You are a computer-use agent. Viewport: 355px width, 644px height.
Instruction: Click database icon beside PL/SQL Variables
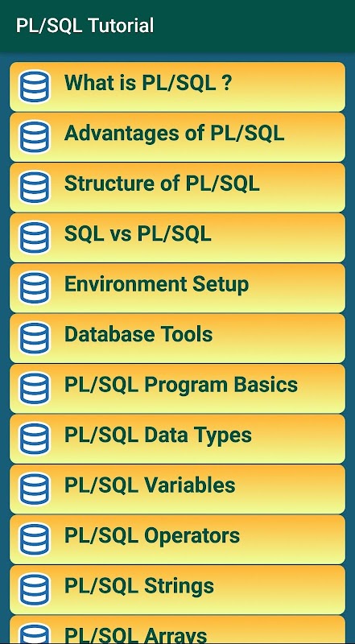[35, 489]
